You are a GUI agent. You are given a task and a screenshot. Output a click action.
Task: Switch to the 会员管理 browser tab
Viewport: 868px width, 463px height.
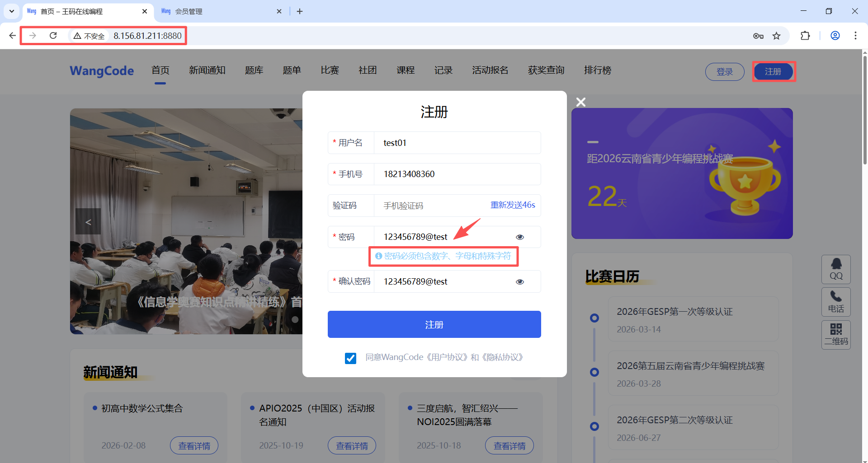click(217, 11)
